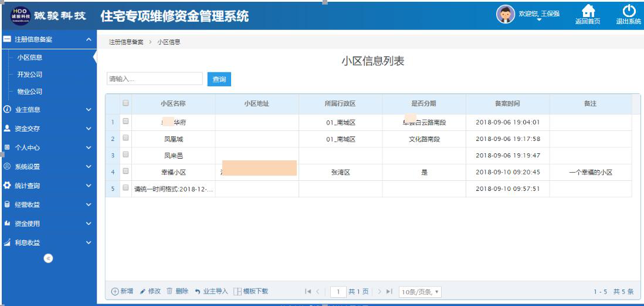Click the 业主信息 info icon
The width and height of the screenshot is (644, 306).
pos(7,109)
